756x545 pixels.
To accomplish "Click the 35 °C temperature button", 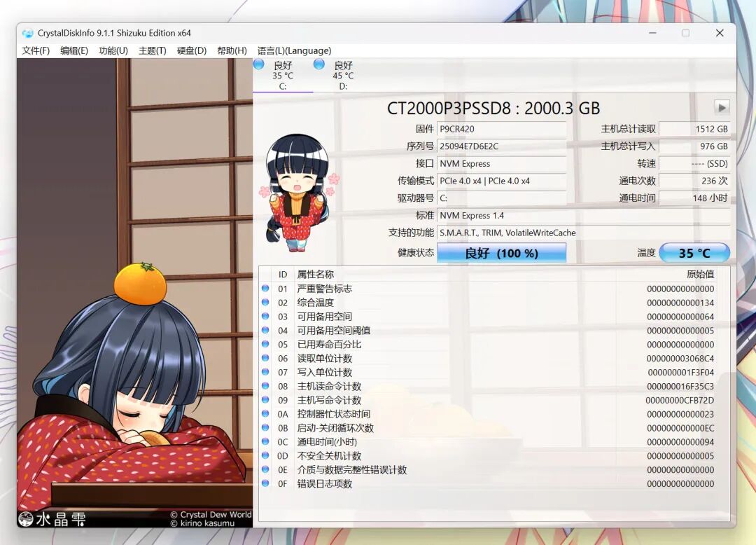I will point(694,253).
